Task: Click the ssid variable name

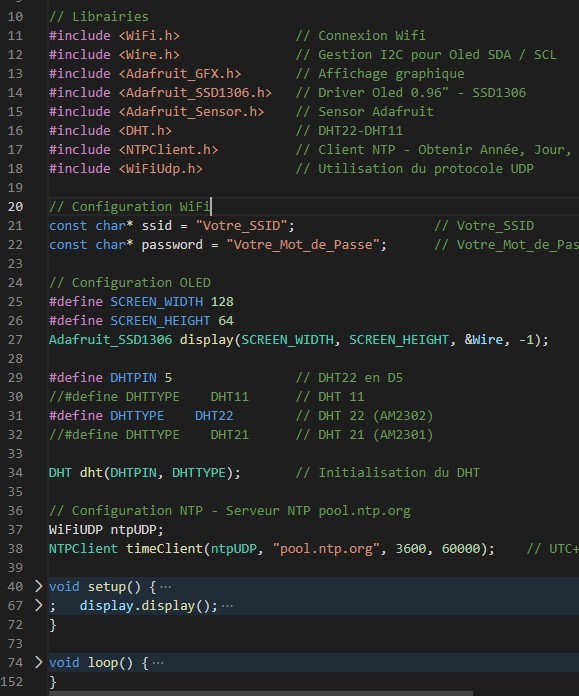Action: click(x=156, y=225)
